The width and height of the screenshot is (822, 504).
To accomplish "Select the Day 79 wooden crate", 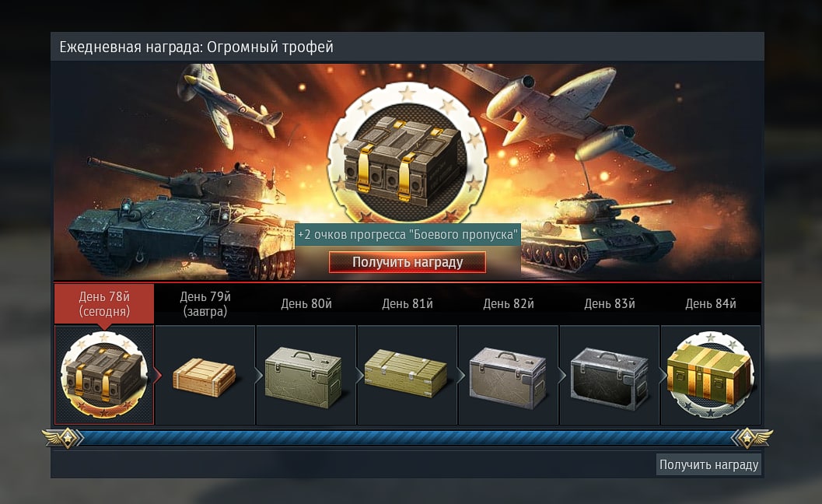I will pyautogui.click(x=205, y=376).
